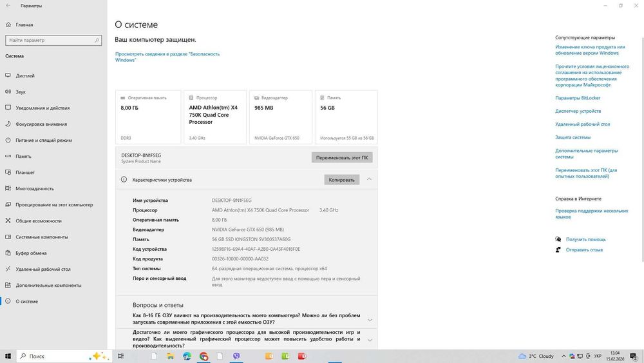The image size is (644, 363).
Task: Click the Память 56 GB card
Action: (x=346, y=117)
